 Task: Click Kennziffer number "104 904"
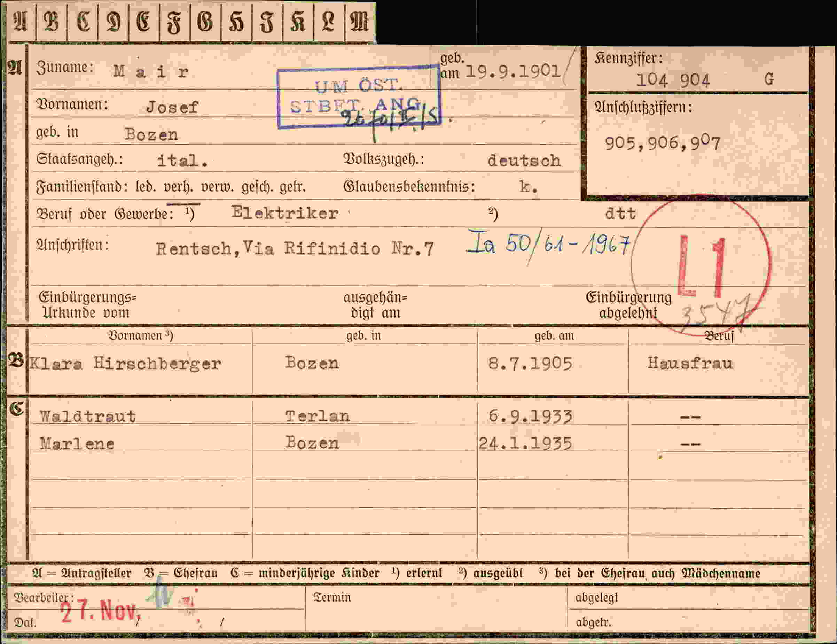673,80
